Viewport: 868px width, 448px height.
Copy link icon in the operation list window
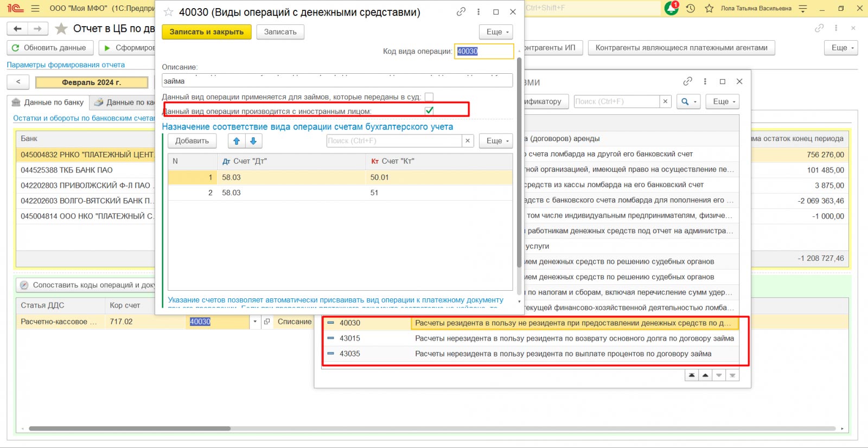[688, 81]
